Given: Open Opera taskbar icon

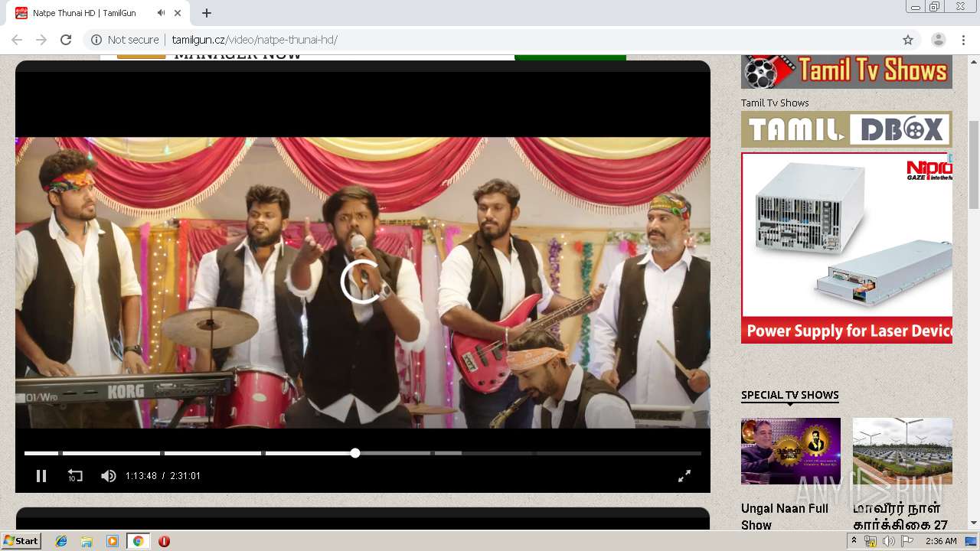Looking at the screenshot, I should click(x=164, y=541).
